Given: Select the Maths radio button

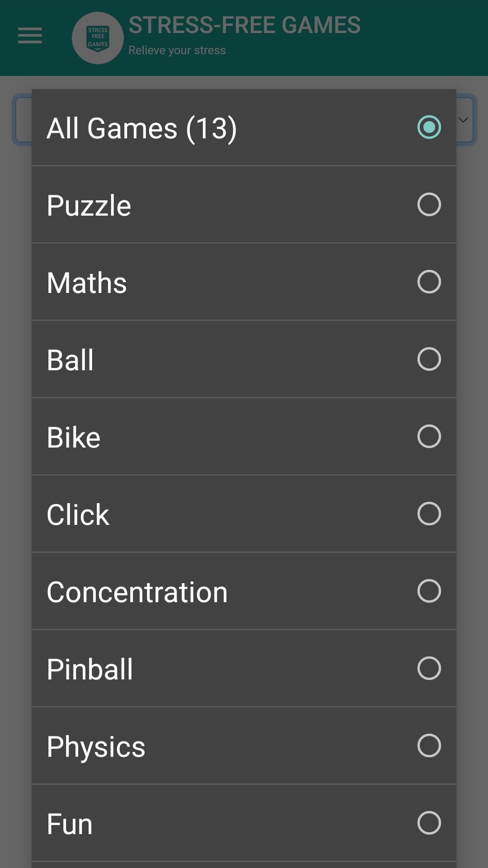Looking at the screenshot, I should point(429,282).
